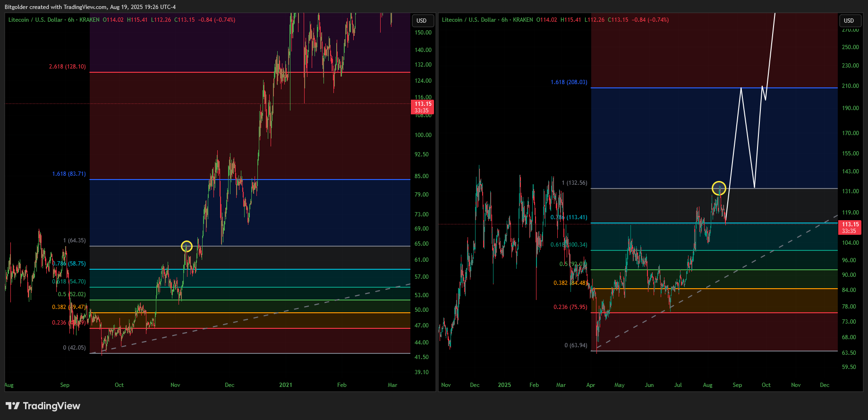
Task: Click the "1.618 (83.71)" Fibonacci label
Action: pos(69,174)
